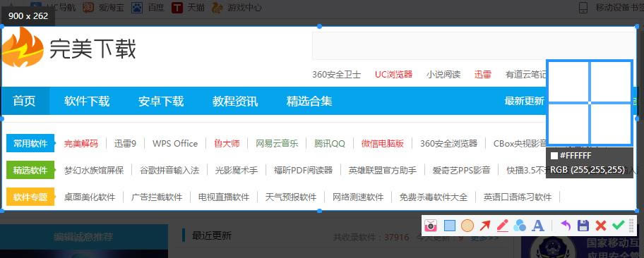Open the 电视直播软件 topic link

(224, 197)
